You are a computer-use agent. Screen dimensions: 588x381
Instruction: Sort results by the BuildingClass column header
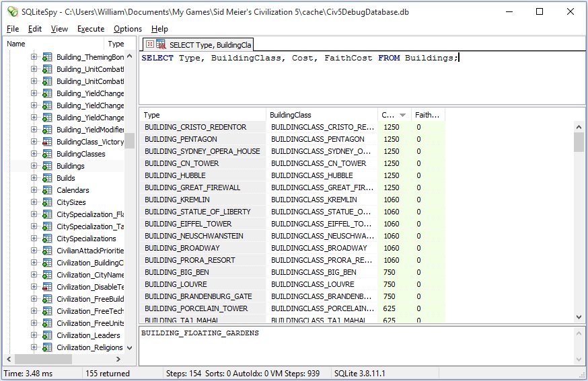pos(322,115)
